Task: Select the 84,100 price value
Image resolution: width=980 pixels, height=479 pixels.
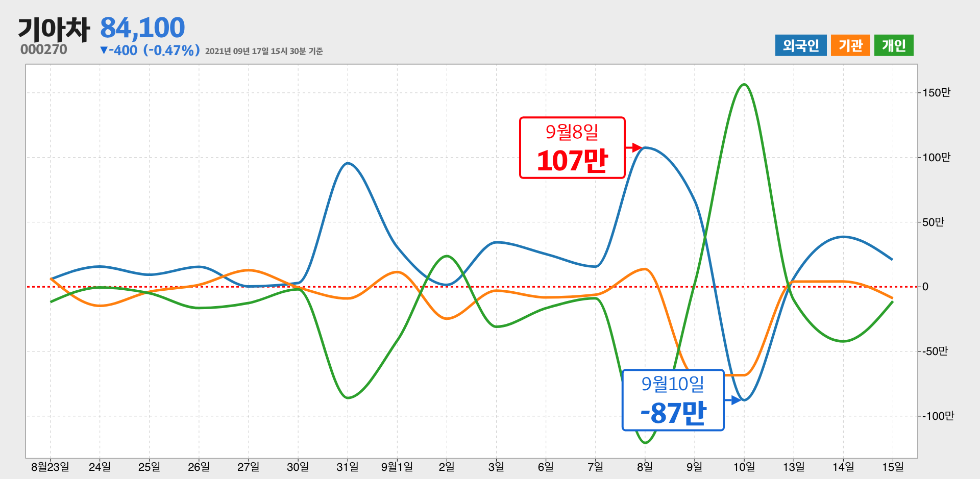Action: (x=142, y=28)
